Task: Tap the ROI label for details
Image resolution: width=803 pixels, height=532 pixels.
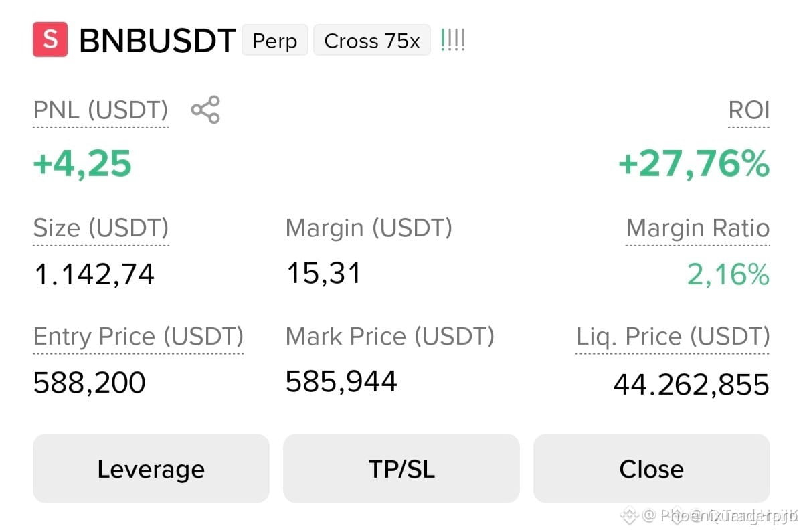Action: [749, 110]
